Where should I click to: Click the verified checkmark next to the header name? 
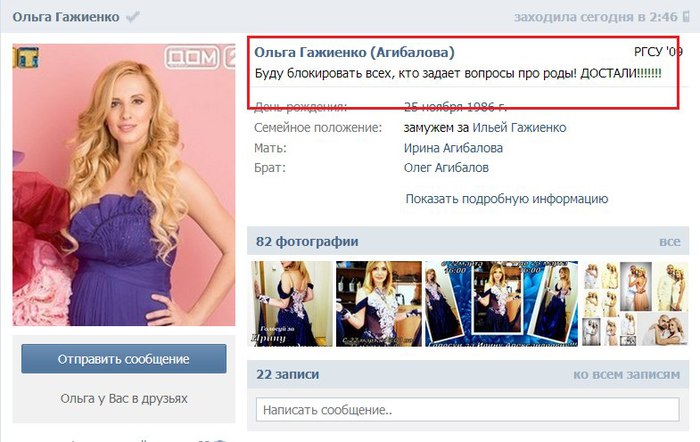tap(133, 17)
